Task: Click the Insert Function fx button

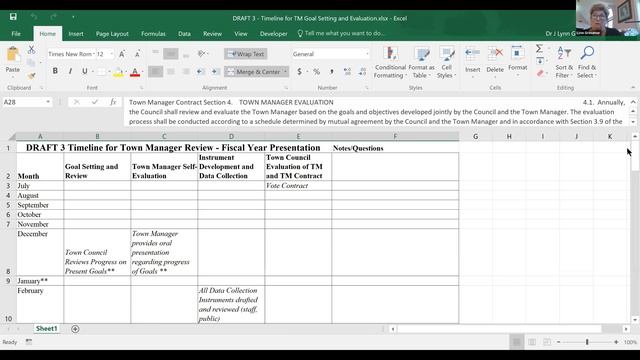Action: pos(113,102)
